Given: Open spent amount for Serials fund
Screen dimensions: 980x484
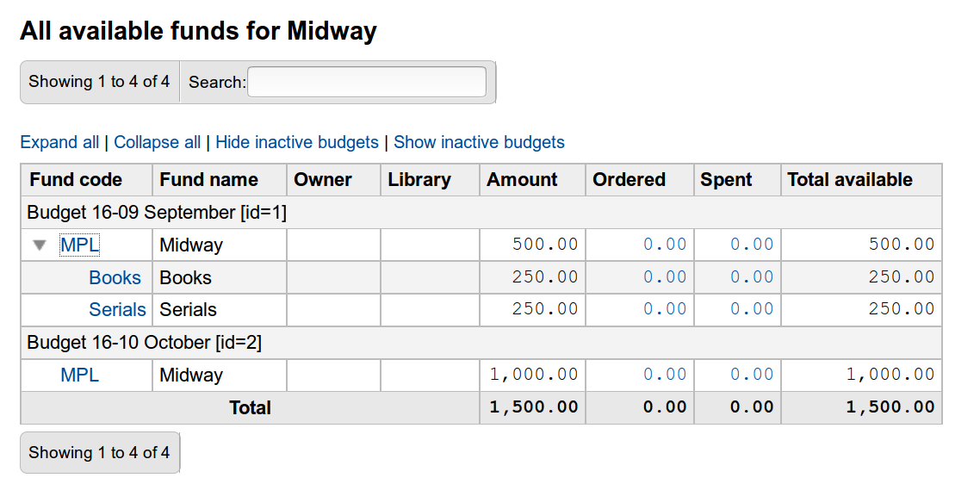Looking at the screenshot, I should (752, 309).
